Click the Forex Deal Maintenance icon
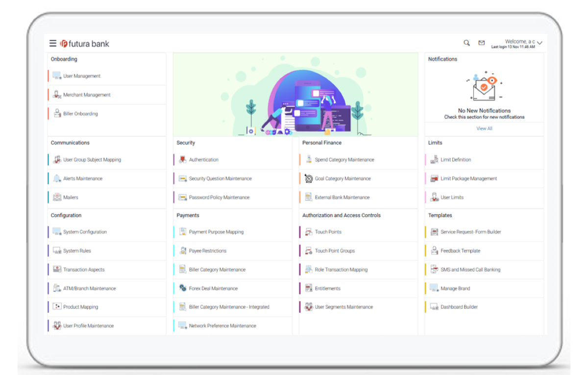588x375 pixels. pos(183,288)
